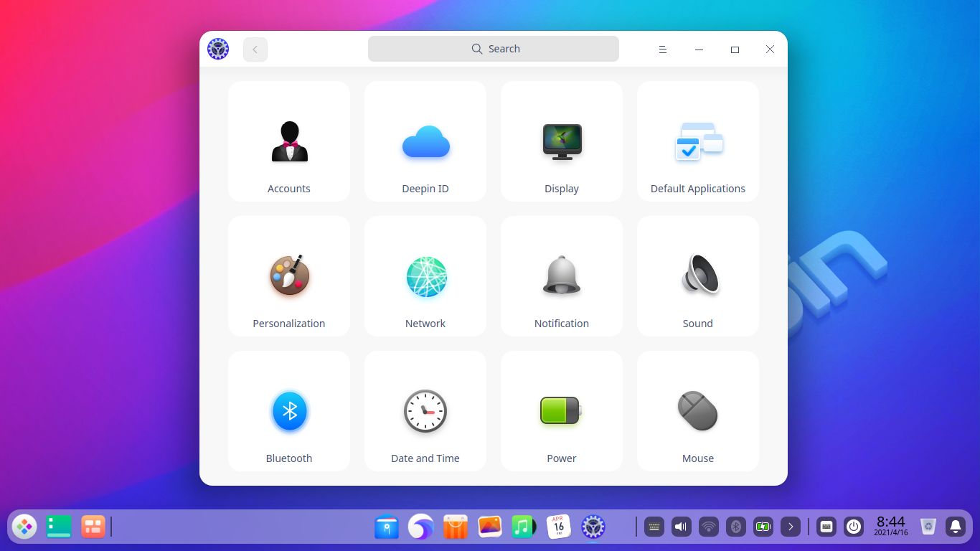Launch the web browser from dock
Screen dimensions: 980x551
[421, 527]
